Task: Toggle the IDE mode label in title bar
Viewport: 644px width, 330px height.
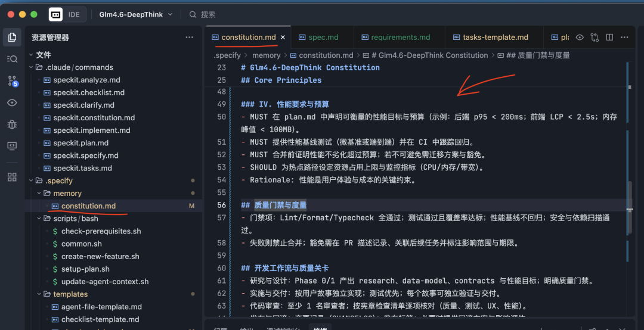Action: coord(74,14)
